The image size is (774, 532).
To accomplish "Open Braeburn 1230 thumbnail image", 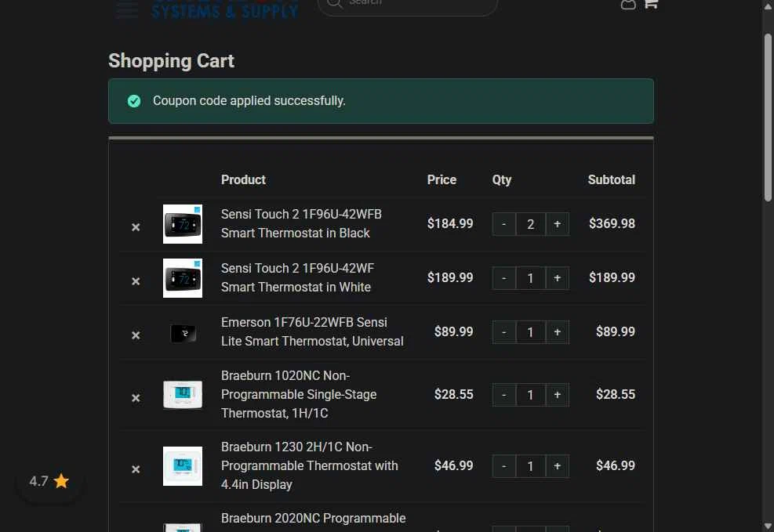I will coord(183,466).
